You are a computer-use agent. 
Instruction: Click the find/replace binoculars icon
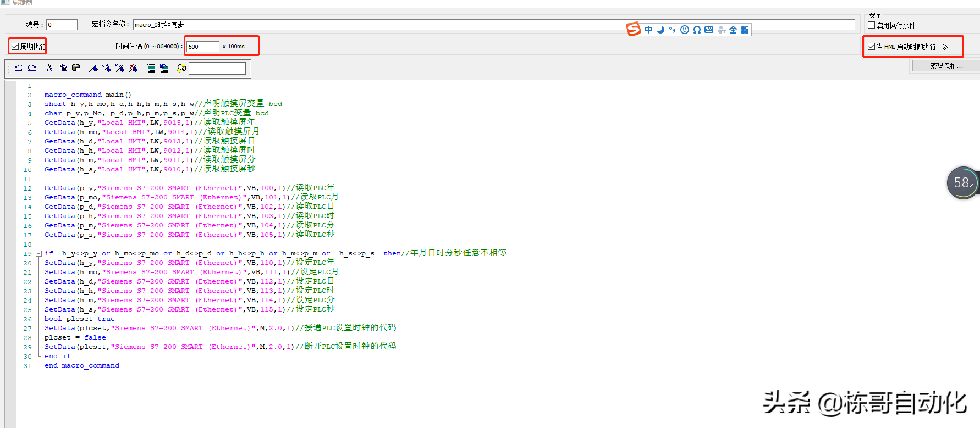click(x=181, y=68)
